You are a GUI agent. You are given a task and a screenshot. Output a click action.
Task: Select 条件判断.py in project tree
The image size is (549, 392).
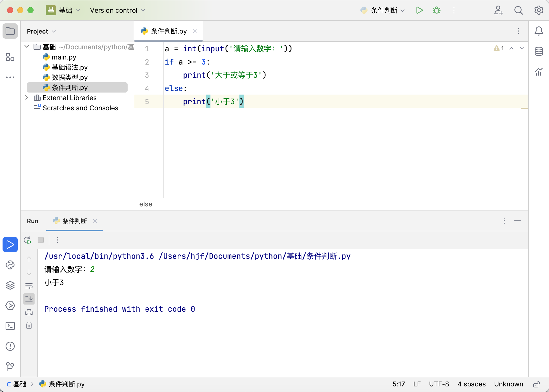tap(77, 88)
